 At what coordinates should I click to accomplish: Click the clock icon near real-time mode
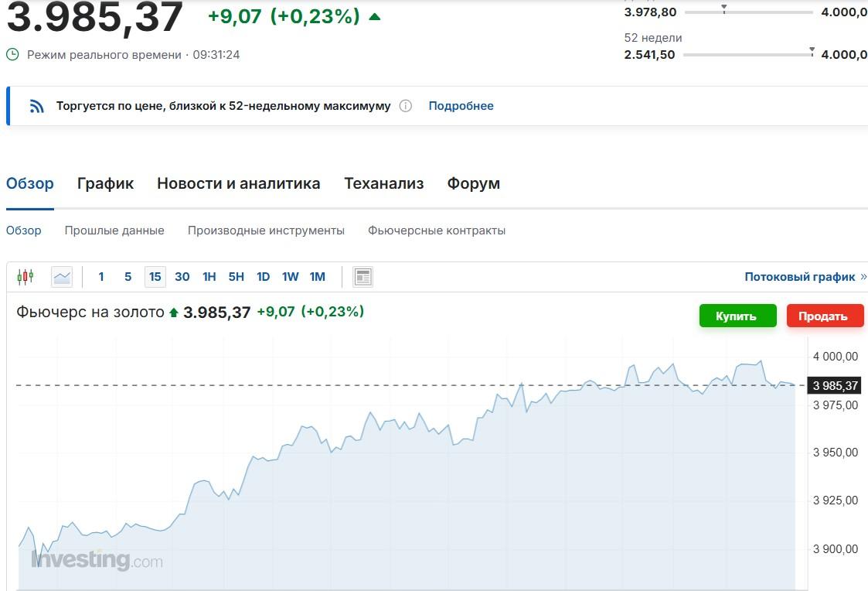click(12, 55)
